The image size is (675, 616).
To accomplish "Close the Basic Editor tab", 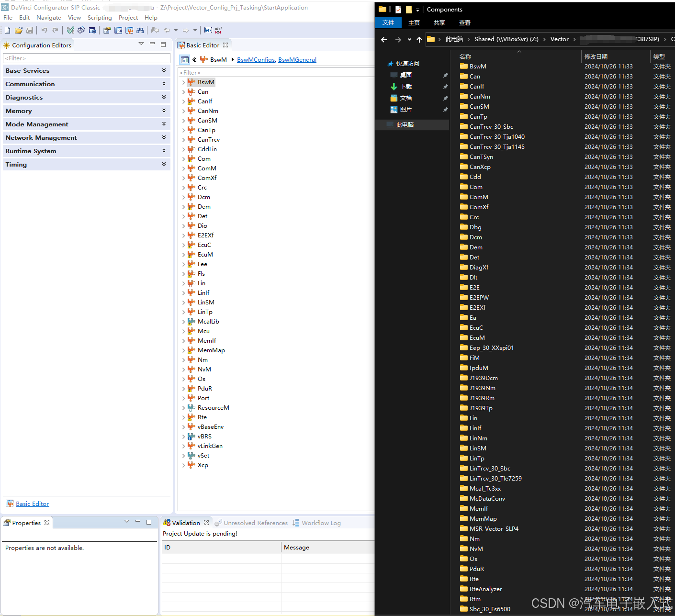I will click(x=225, y=45).
